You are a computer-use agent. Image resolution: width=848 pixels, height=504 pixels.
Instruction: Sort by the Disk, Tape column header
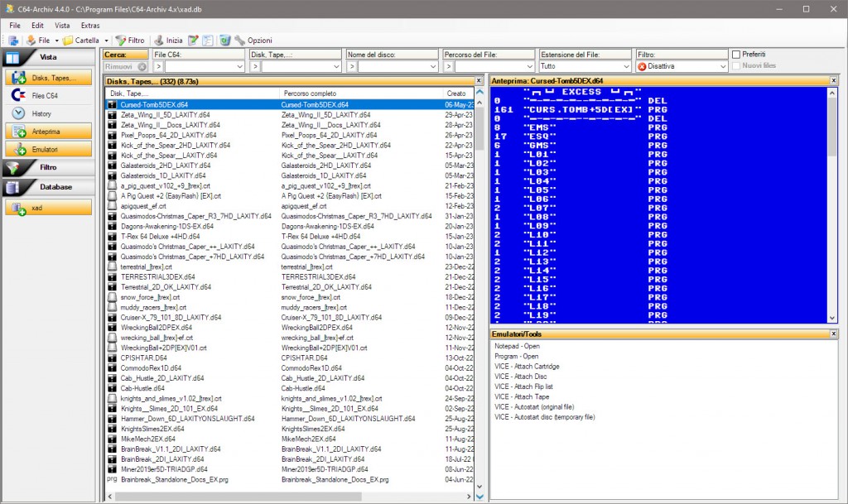click(192, 94)
